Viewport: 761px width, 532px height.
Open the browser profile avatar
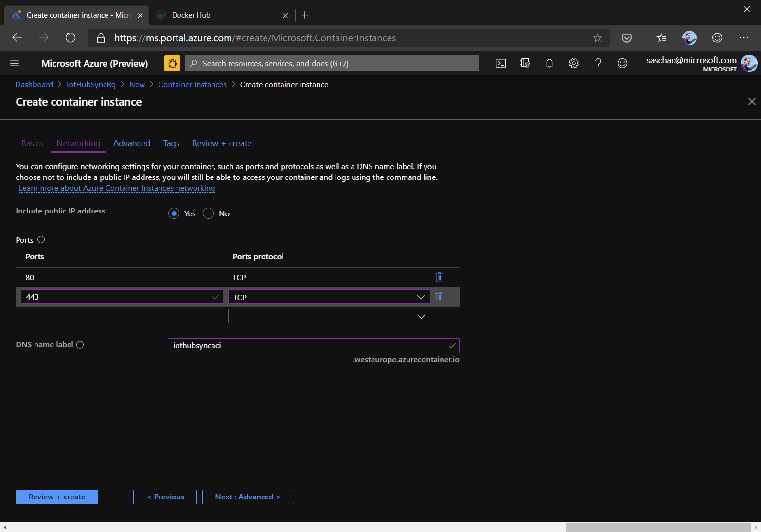[690, 38]
